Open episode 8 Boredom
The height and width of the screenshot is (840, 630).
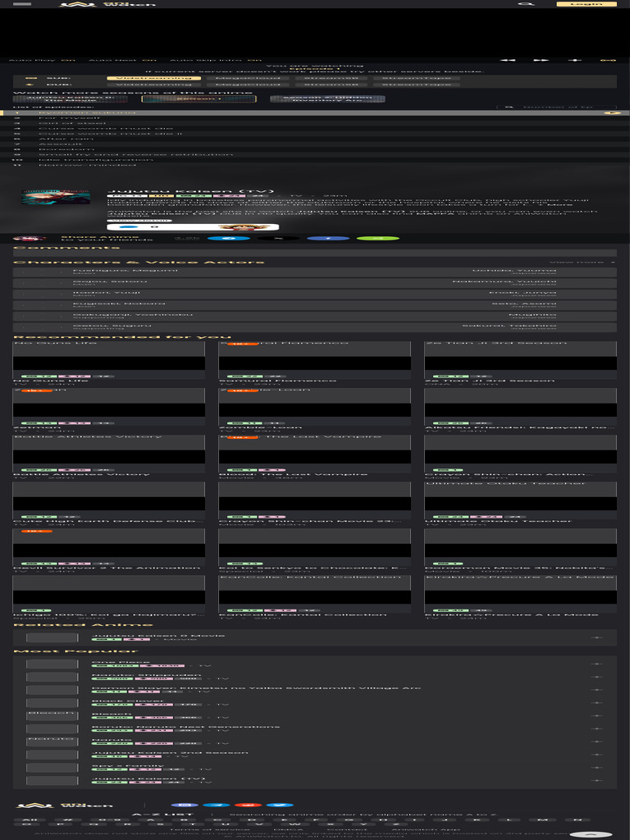click(x=315, y=149)
